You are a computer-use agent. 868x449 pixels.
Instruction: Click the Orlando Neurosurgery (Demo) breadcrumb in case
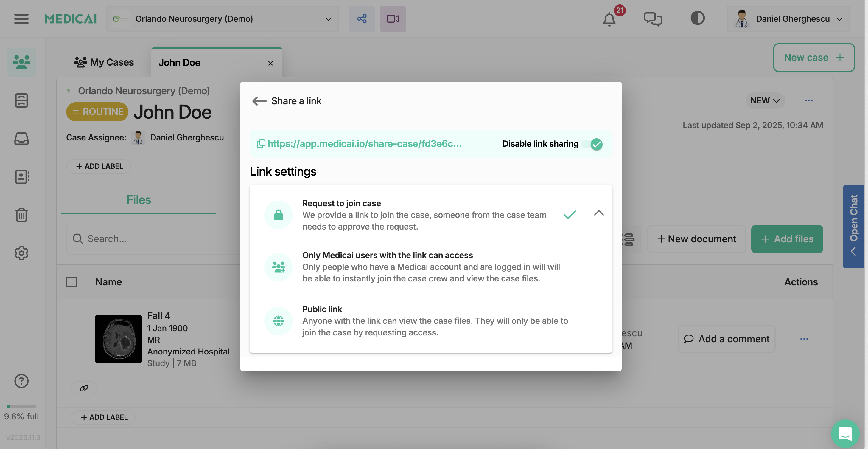tap(144, 91)
